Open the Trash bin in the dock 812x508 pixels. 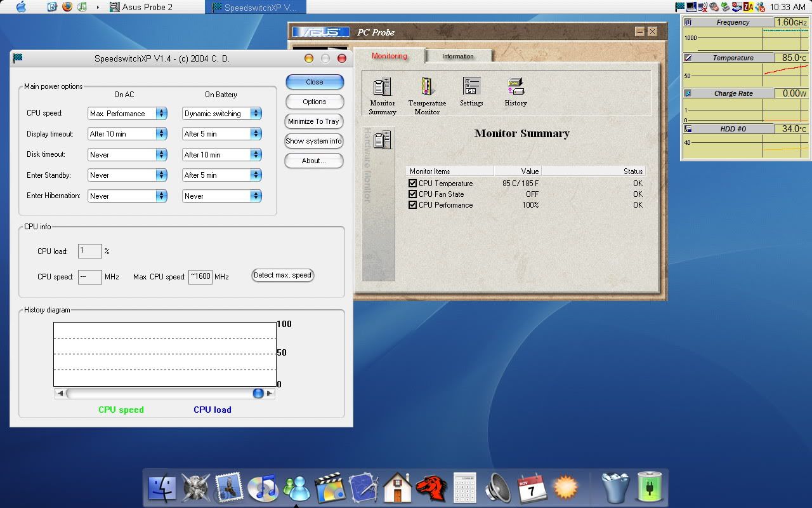tap(615, 488)
